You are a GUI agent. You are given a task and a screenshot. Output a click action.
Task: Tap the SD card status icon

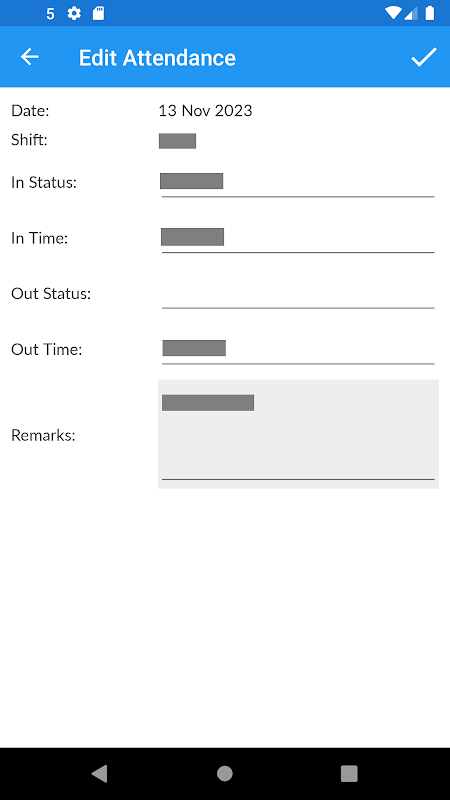click(98, 13)
